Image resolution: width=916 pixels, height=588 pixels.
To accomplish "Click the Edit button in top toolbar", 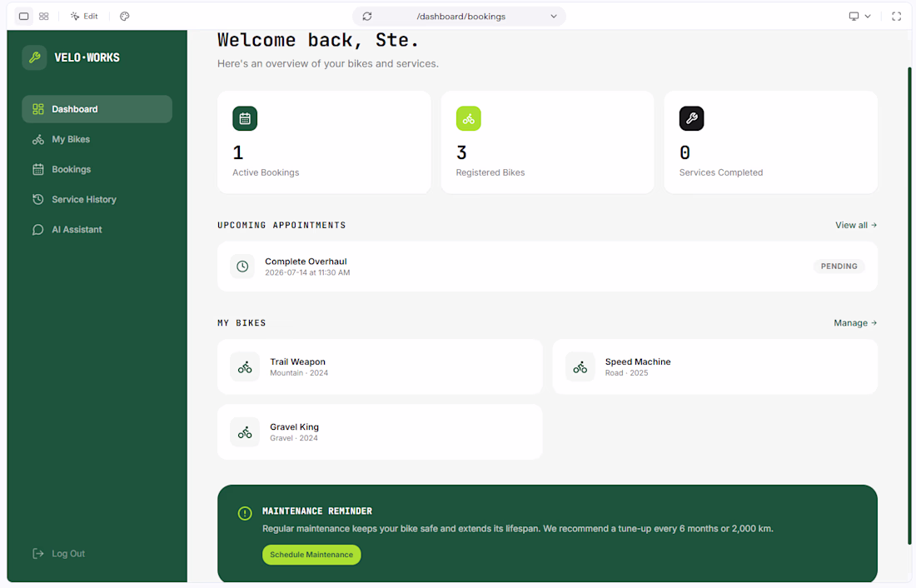I will click(84, 17).
